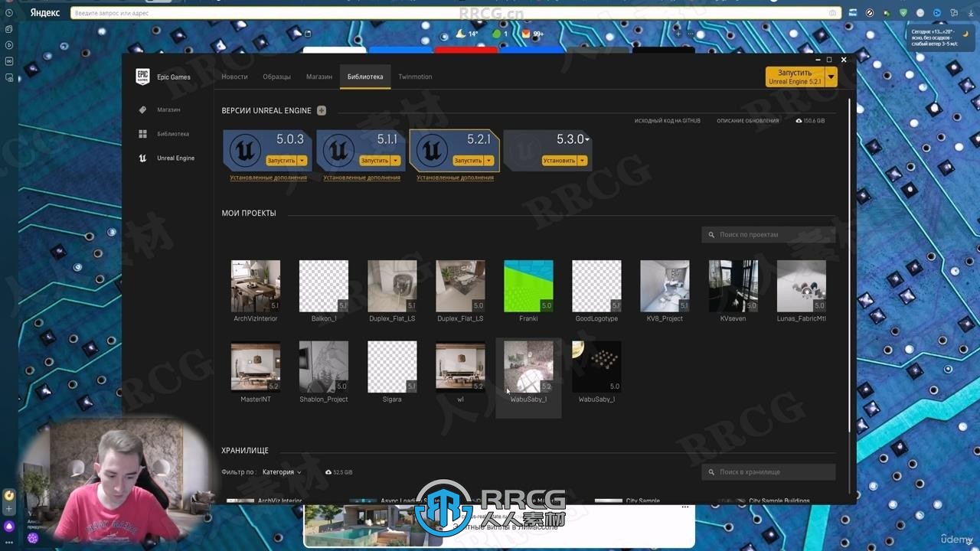Click the weather forecast card in browser
Image resolution: width=980 pixels, height=551 pixels.
tap(941, 37)
